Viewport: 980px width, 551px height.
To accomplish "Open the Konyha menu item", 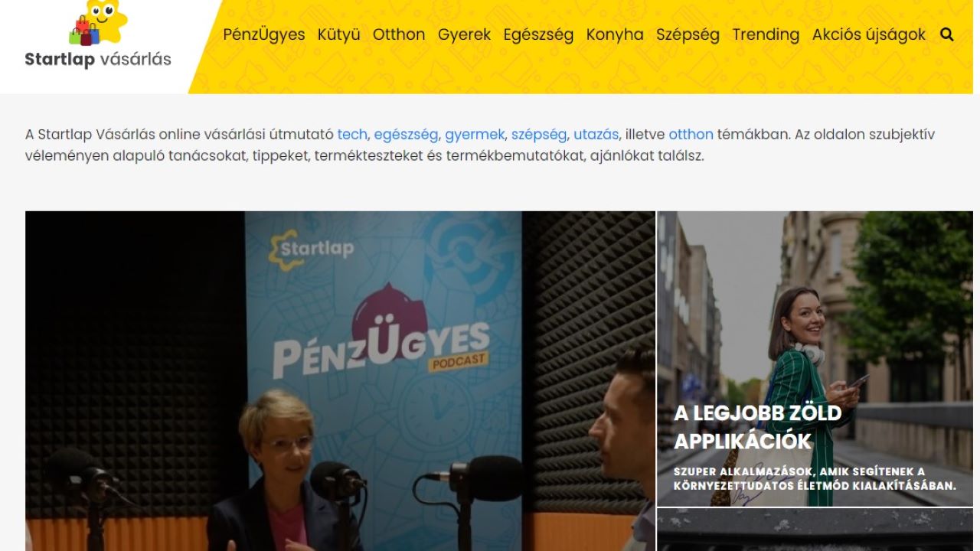I will point(615,34).
